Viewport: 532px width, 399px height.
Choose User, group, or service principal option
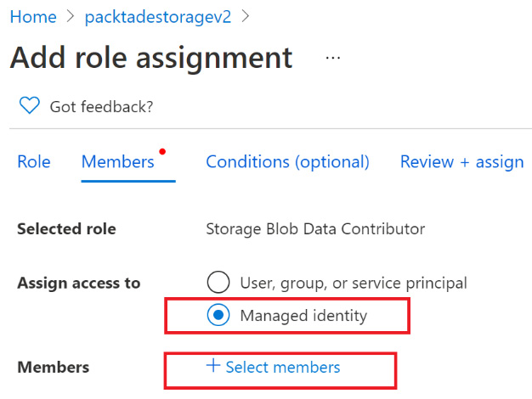[218, 283]
